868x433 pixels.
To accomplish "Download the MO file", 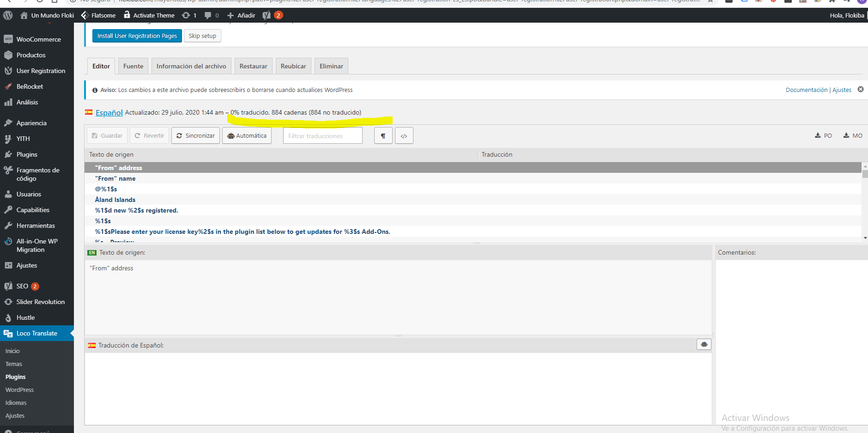I will point(853,135).
